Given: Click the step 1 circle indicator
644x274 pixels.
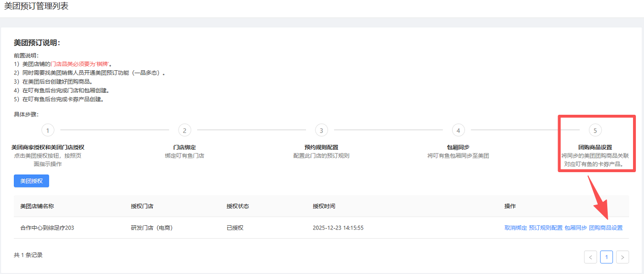Looking at the screenshot, I should point(48,130).
